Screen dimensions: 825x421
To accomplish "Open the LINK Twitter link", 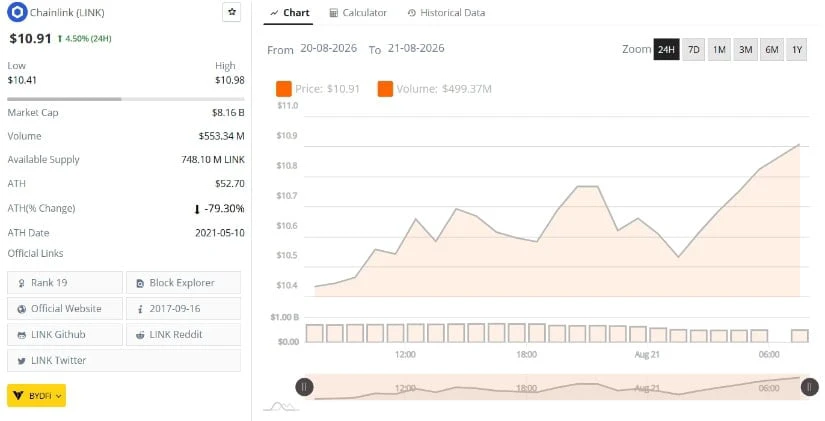I will point(124,360).
